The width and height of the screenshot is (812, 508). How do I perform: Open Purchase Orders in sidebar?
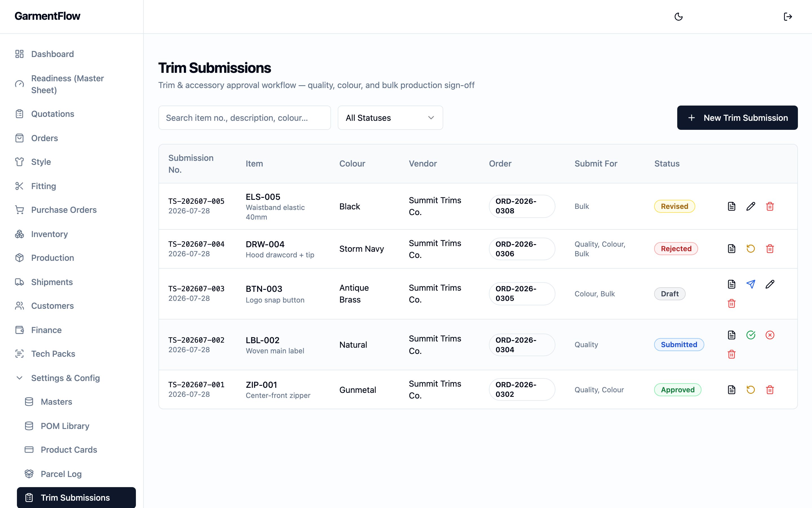pyautogui.click(x=72, y=210)
